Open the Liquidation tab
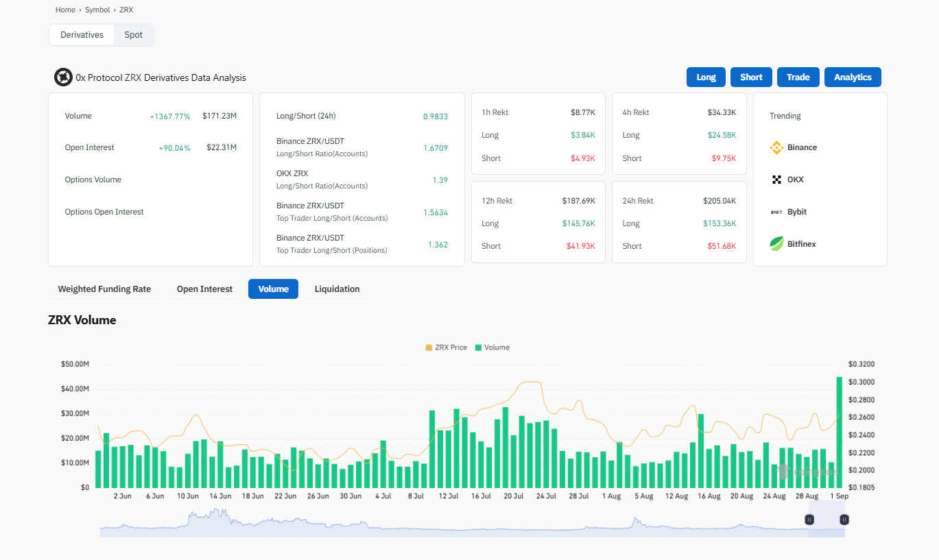Screen dimensions: 939x560 (337, 289)
